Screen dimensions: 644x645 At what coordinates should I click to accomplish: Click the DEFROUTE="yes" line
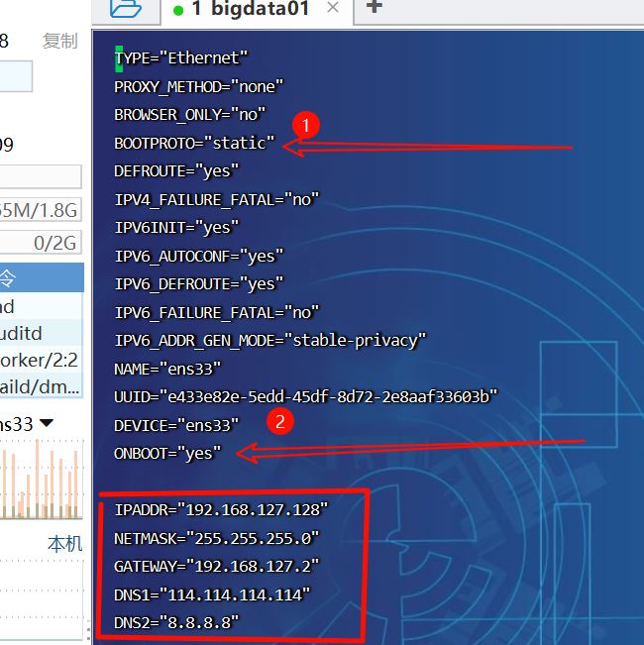pyautogui.click(x=176, y=171)
